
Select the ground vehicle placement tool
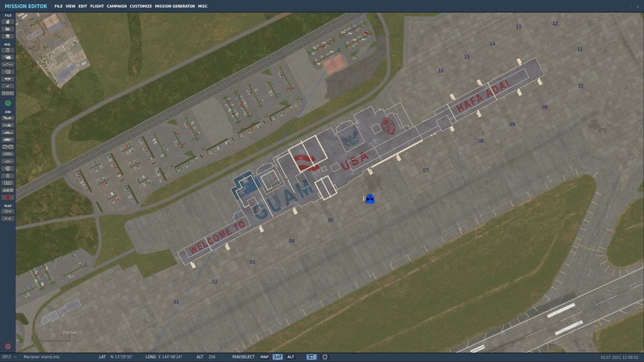pyautogui.click(x=7, y=140)
